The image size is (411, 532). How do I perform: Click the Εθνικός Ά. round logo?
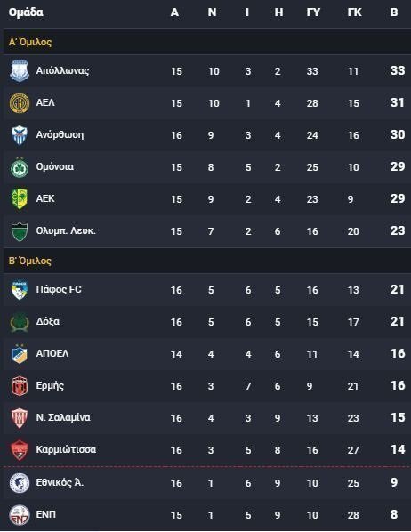point(20,483)
